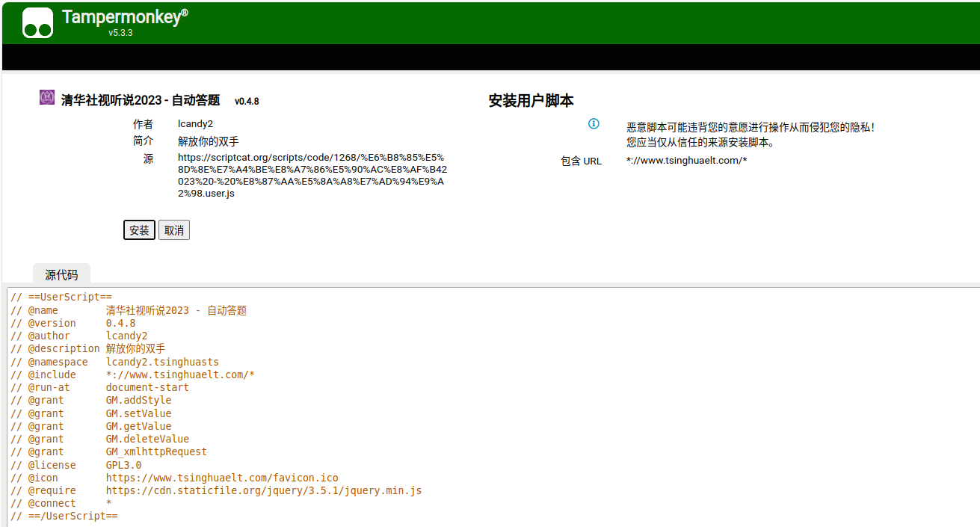Click the 取消 cancel button
This screenshot has width=980, height=527.
tap(174, 230)
